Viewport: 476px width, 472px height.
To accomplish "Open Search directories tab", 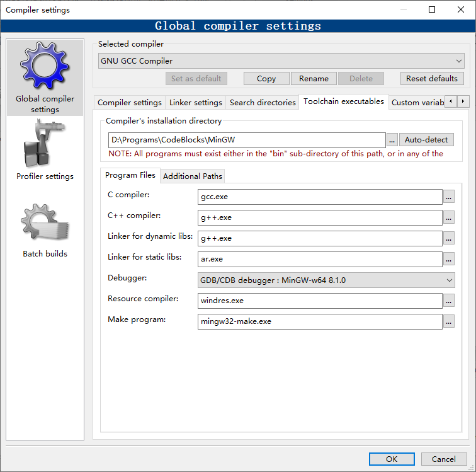I will (x=263, y=103).
